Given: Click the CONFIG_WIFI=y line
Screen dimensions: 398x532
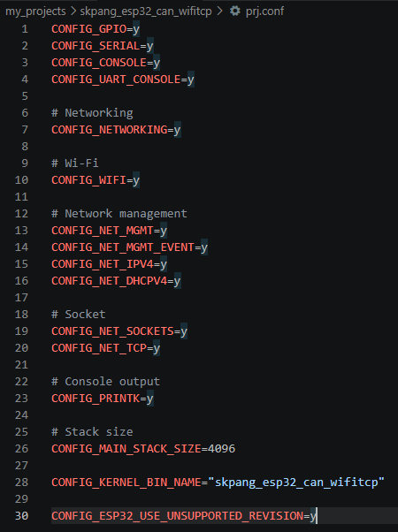Looking at the screenshot, I should click(x=96, y=180).
